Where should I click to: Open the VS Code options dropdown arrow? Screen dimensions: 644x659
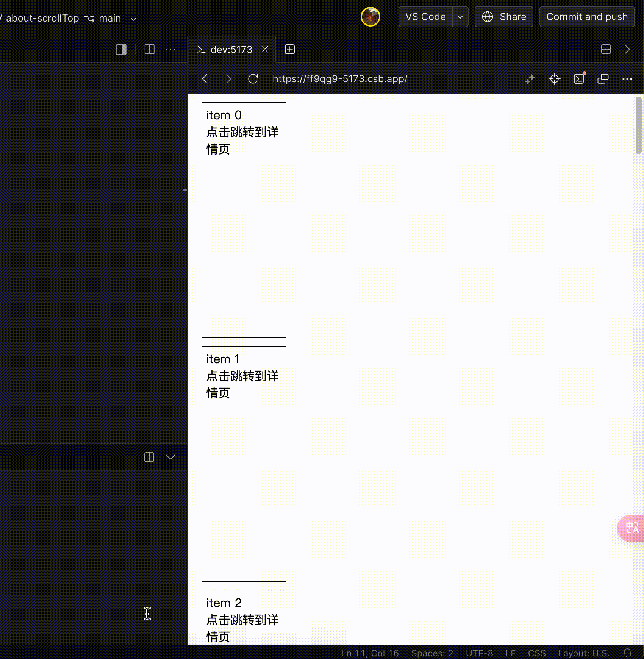click(x=460, y=17)
